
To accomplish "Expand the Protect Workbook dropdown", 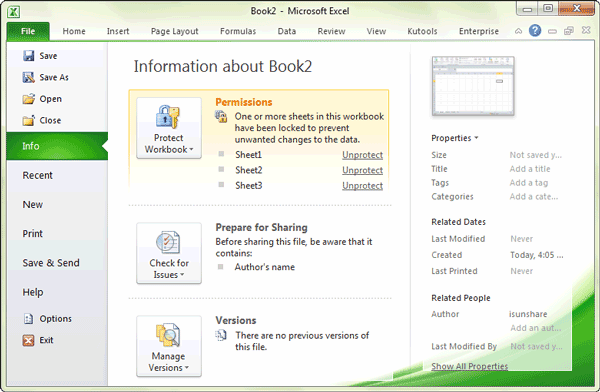I will pyautogui.click(x=192, y=150).
